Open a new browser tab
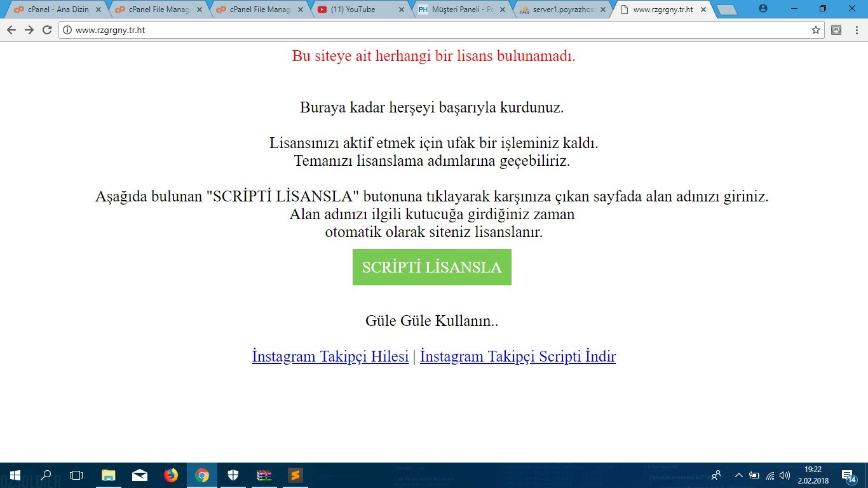Screen dimensions: 868x488 pyautogui.click(x=726, y=10)
